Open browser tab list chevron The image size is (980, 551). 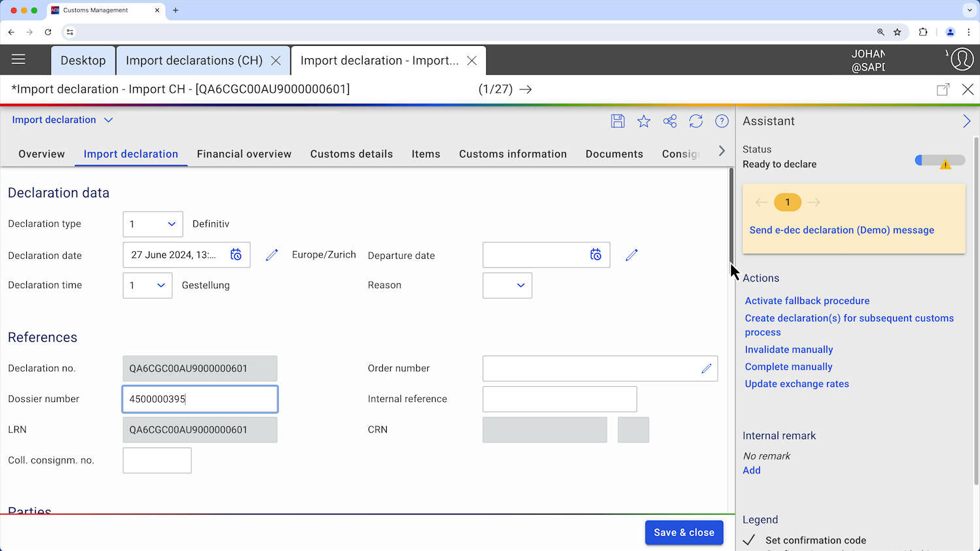coord(969,10)
